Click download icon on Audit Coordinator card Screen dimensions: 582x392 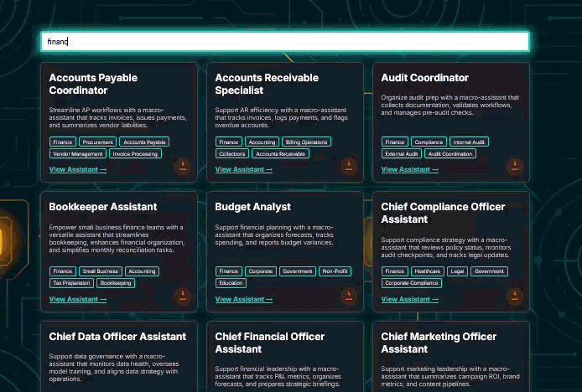(515, 165)
